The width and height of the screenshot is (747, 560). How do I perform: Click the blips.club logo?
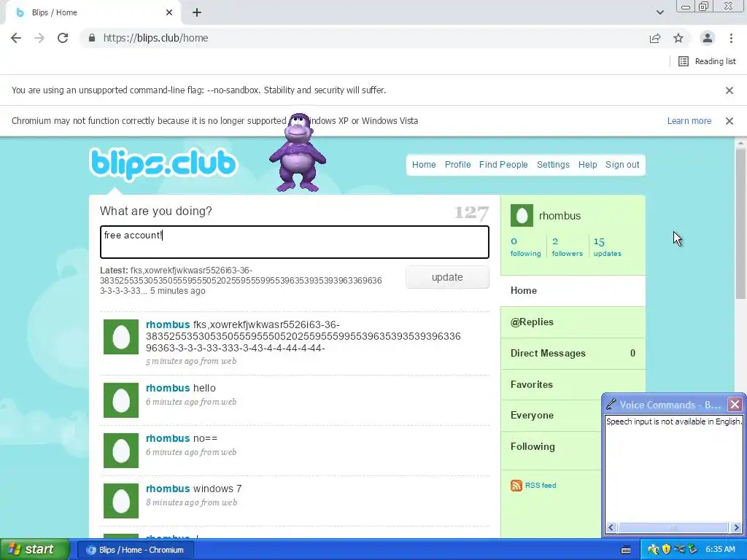(163, 164)
